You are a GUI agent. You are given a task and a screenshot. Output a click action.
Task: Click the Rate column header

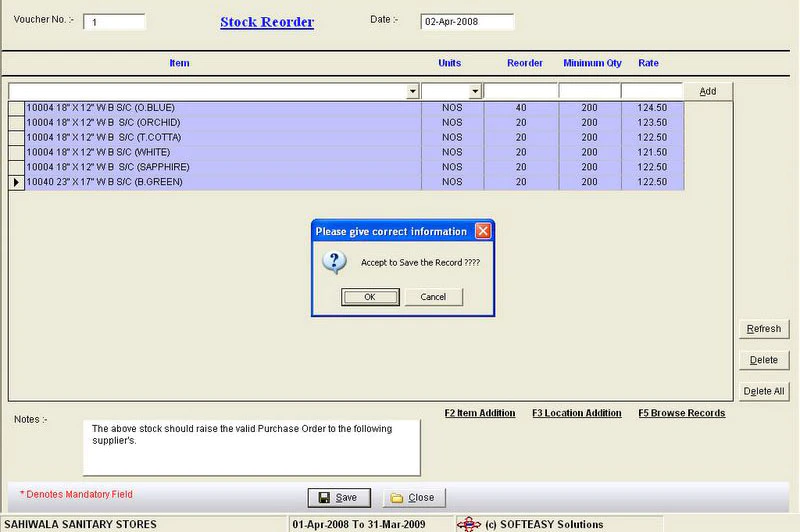648,63
